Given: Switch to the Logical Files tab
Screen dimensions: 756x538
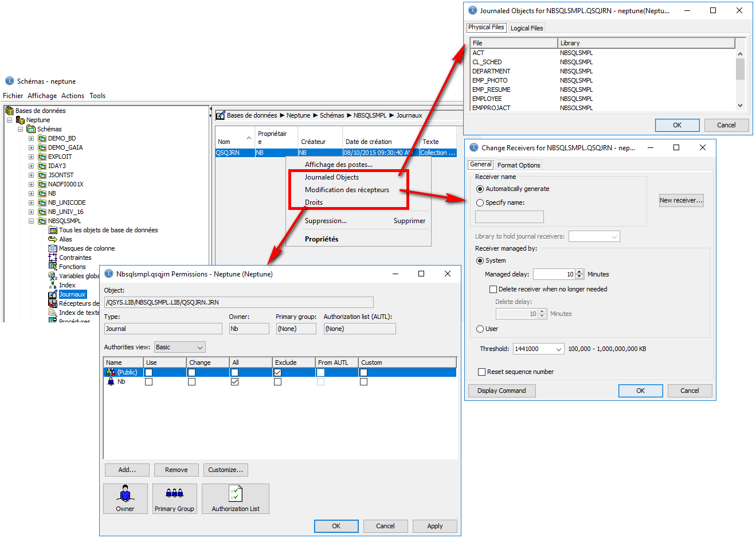Looking at the screenshot, I should tap(526, 28).
